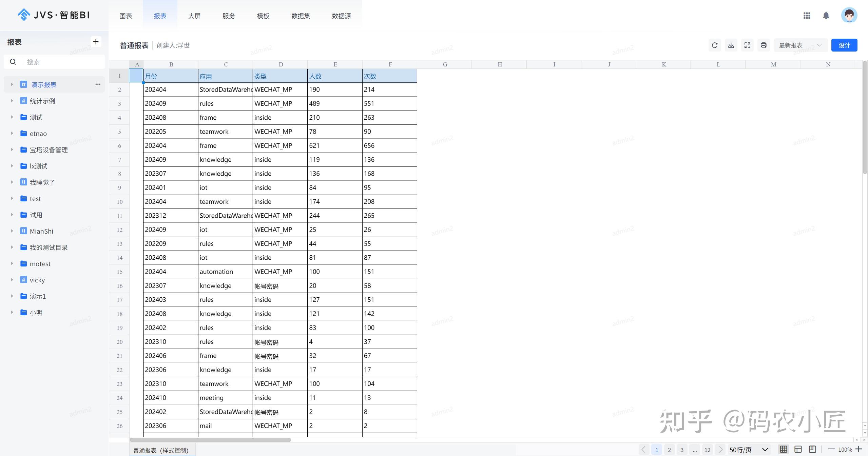Enter fullscreen with the expand icon
This screenshot has height=456, width=868.
tap(747, 45)
